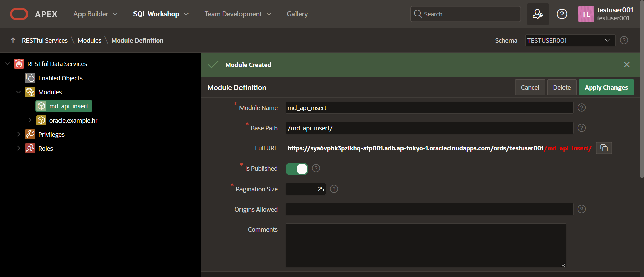This screenshot has width=644, height=277.
Task: Click the Module Name input field
Action: click(x=429, y=108)
